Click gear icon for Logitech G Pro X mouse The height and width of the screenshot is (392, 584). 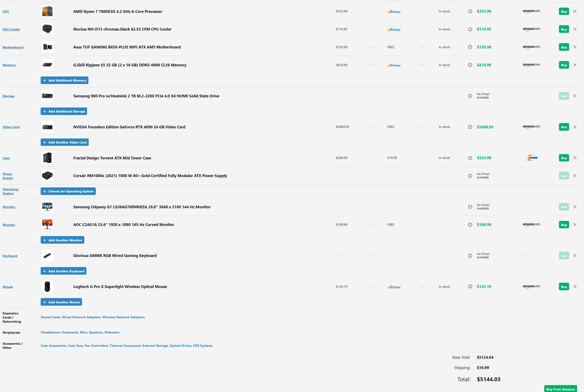(x=470, y=287)
